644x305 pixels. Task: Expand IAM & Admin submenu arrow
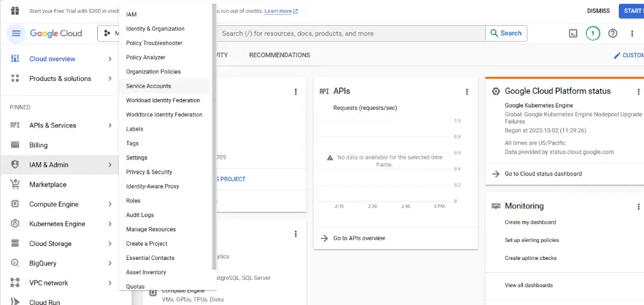pyautogui.click(x=109, y=165)
